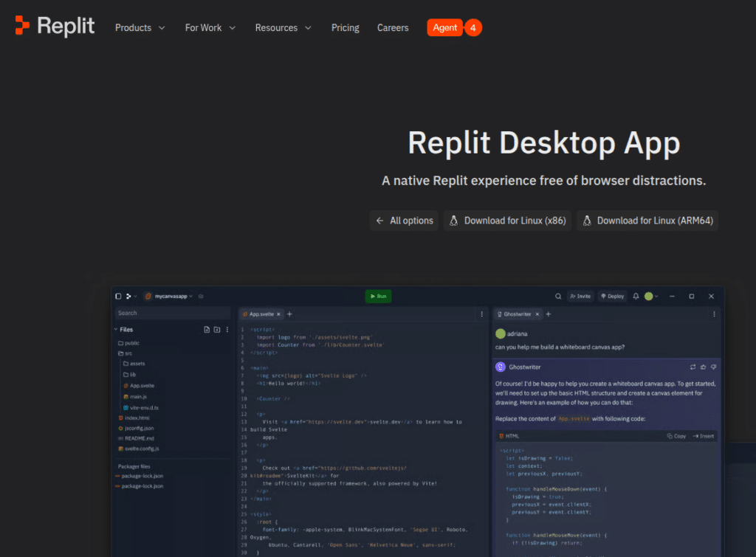Open the Files panel options menu
This screenshot has height=557, width=756.
click(227, 329)
